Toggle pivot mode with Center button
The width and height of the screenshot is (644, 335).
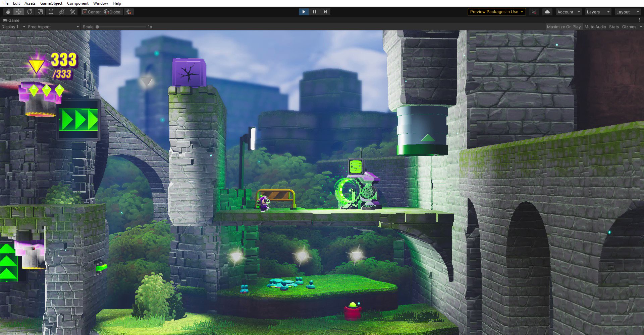tap(92, 12)
